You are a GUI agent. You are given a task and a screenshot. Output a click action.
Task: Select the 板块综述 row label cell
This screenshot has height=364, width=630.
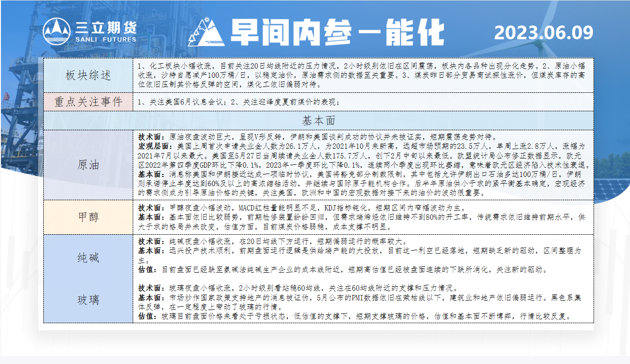coord(88,75)
